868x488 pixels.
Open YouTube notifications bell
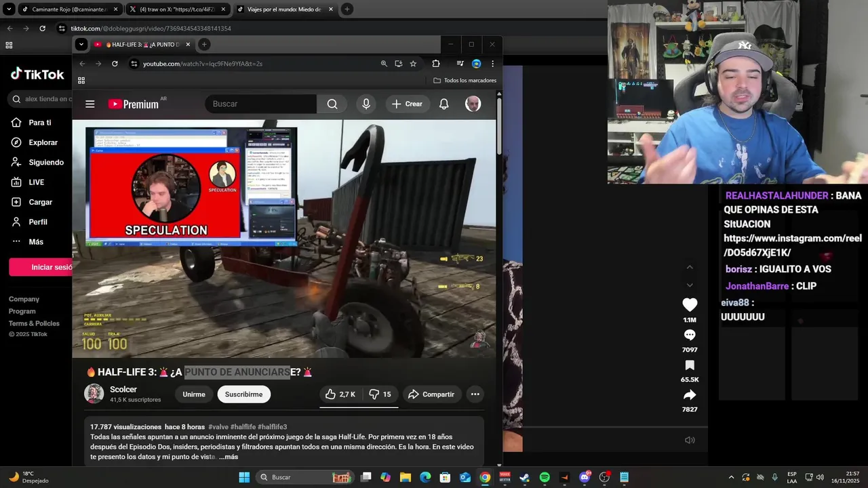444,104
